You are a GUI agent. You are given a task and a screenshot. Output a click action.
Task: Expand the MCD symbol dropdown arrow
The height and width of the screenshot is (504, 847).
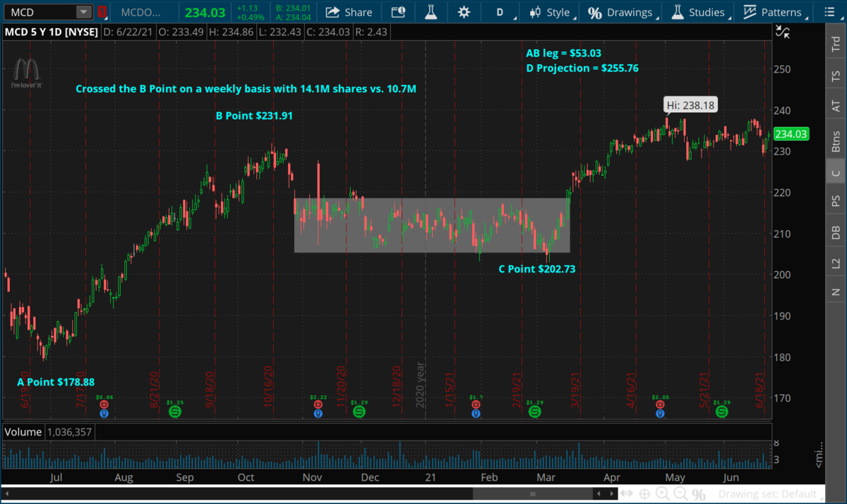(x=84, y=12)
